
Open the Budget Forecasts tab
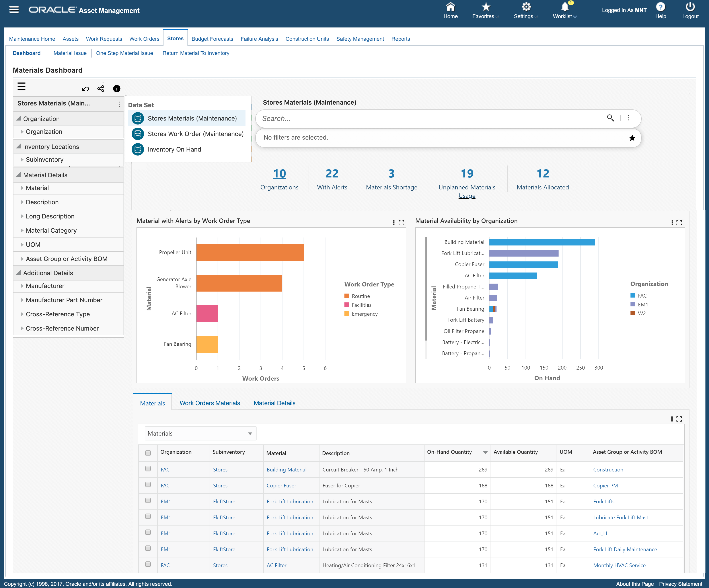point(212,39)
